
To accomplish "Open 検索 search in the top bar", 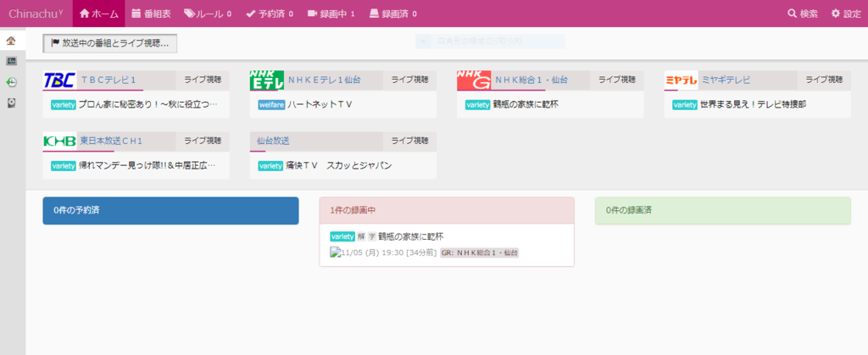I will pos(802,14).
